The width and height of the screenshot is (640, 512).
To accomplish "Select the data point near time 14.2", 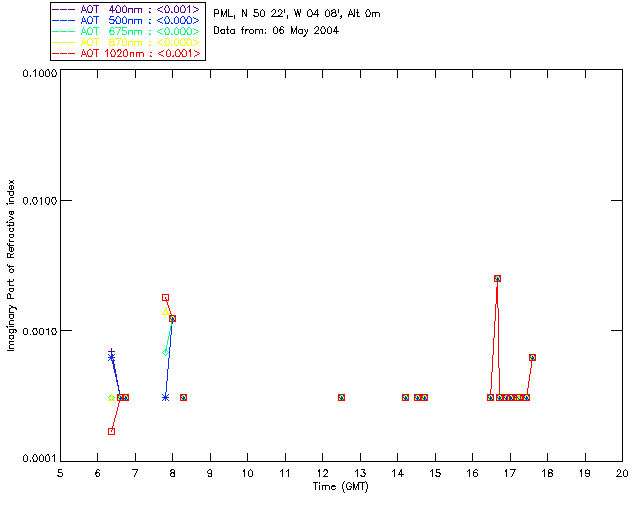I will click(x=405, y=397).
